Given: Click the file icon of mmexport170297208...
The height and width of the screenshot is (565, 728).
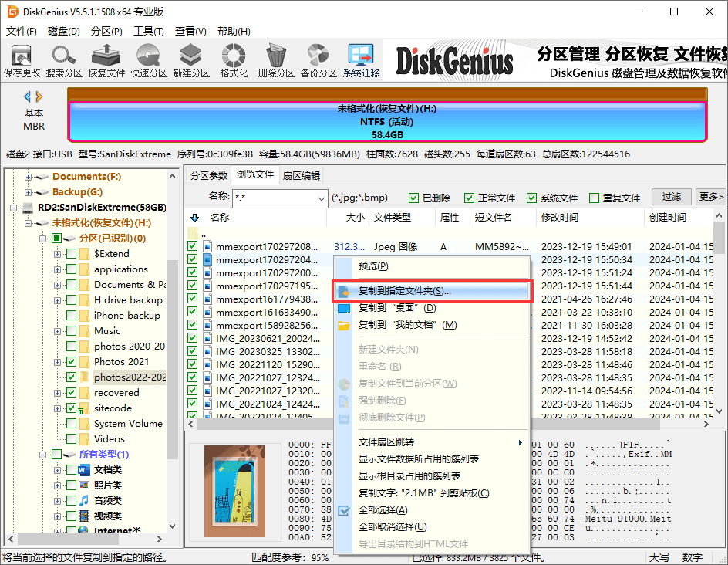Looking at the screenshot, I should (207, 247).
